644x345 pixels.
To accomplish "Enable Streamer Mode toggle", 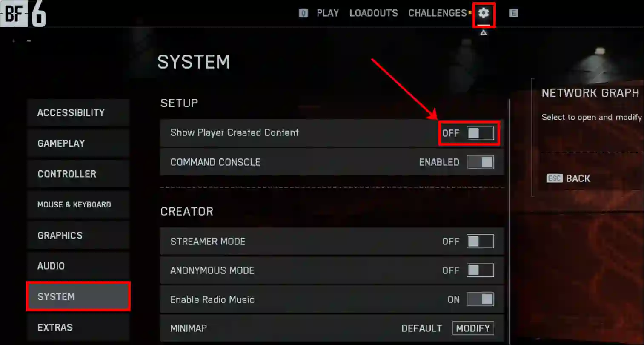I will (x=480, y=241).
